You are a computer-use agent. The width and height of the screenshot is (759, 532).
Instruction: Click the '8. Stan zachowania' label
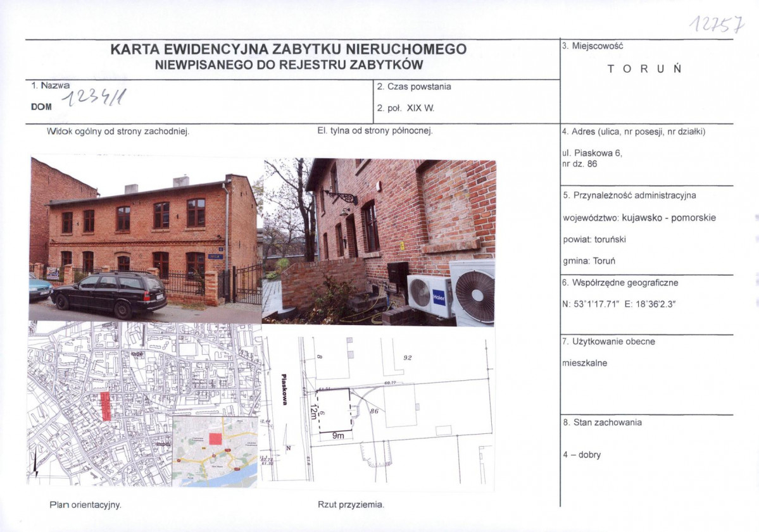pos(602,422)
